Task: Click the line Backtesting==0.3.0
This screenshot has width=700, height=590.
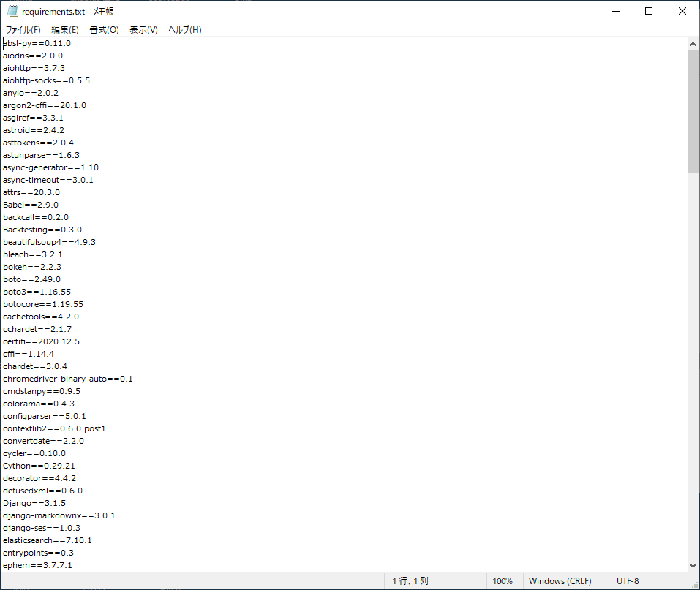Action: click(42, 230)
